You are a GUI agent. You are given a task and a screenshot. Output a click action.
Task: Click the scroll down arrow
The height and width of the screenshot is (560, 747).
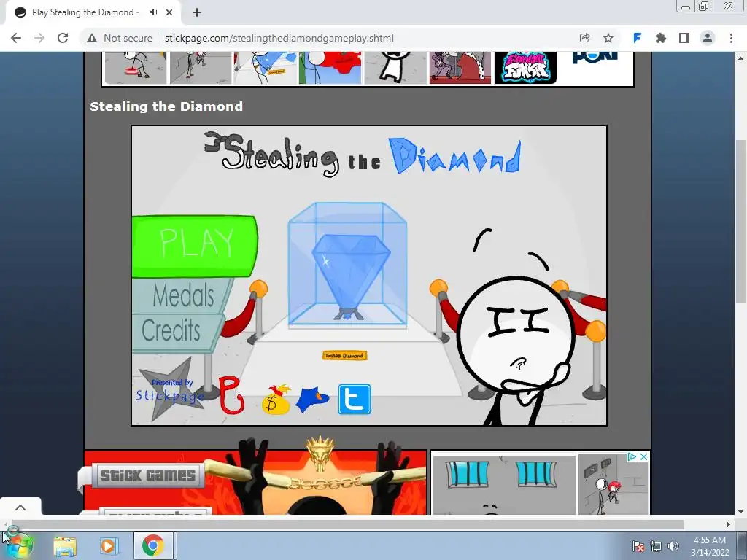pyautogui.click(x=740, y=512)
